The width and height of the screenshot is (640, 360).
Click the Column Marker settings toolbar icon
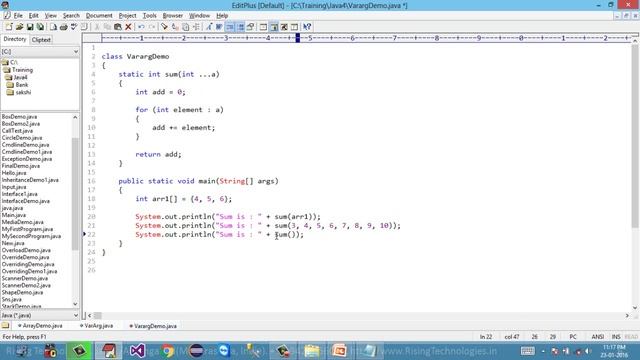(251, 27)
